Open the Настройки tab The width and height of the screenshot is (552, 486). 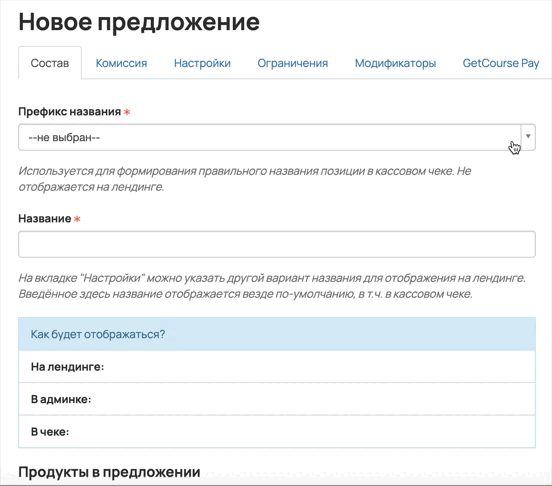[202, 63]
